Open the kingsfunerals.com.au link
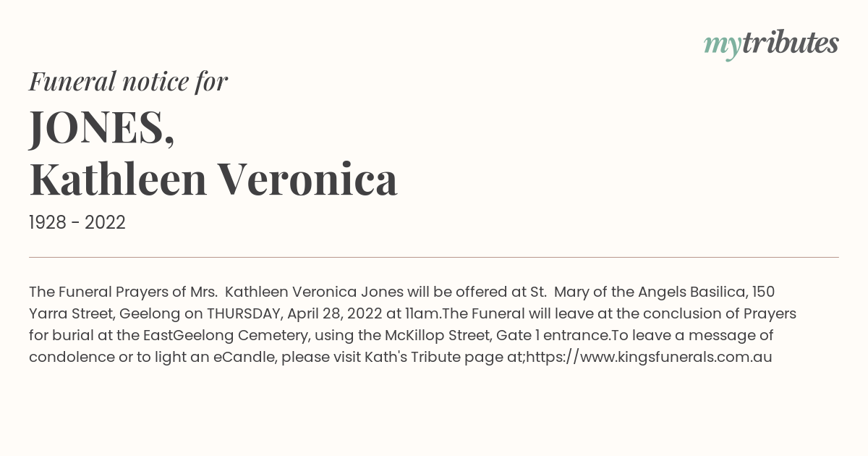This screenshot has width=868, height=456. tap(650, 357)
